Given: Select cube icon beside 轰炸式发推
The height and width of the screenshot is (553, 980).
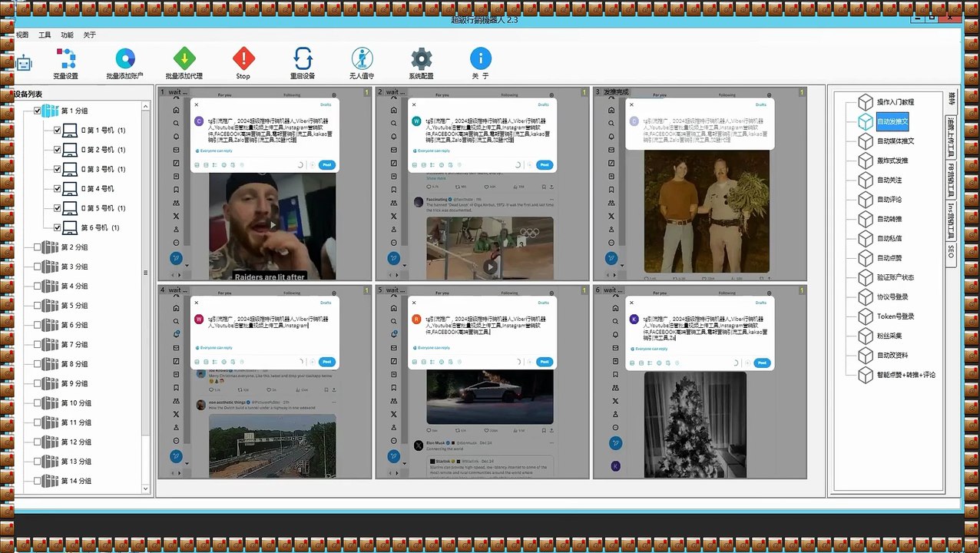Looking at the screenshot, I should tap(866, 161).
